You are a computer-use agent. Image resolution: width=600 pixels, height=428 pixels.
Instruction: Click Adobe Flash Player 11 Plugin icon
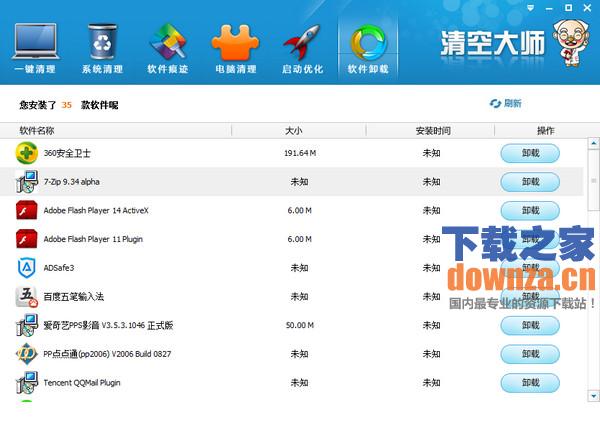[26, 239]
